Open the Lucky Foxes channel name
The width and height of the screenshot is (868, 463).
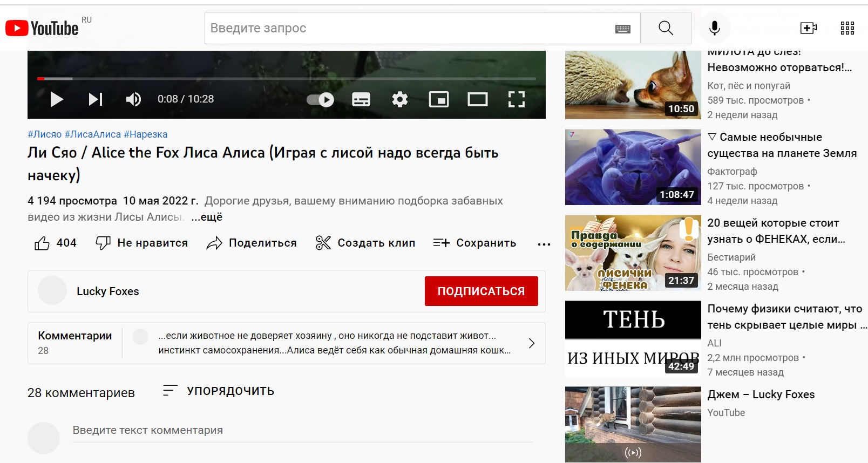click(108, 291)
